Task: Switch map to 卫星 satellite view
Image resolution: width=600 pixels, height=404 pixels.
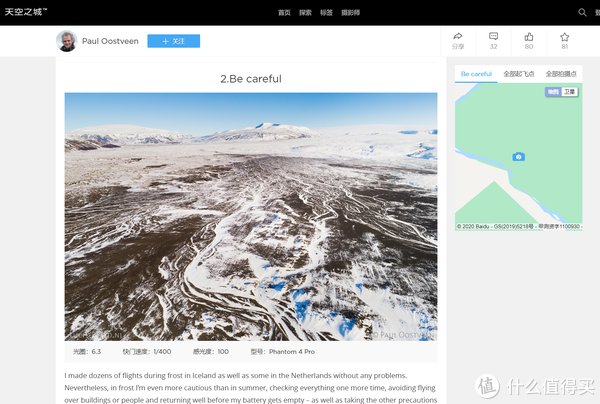Action: [x=569, y=92]
